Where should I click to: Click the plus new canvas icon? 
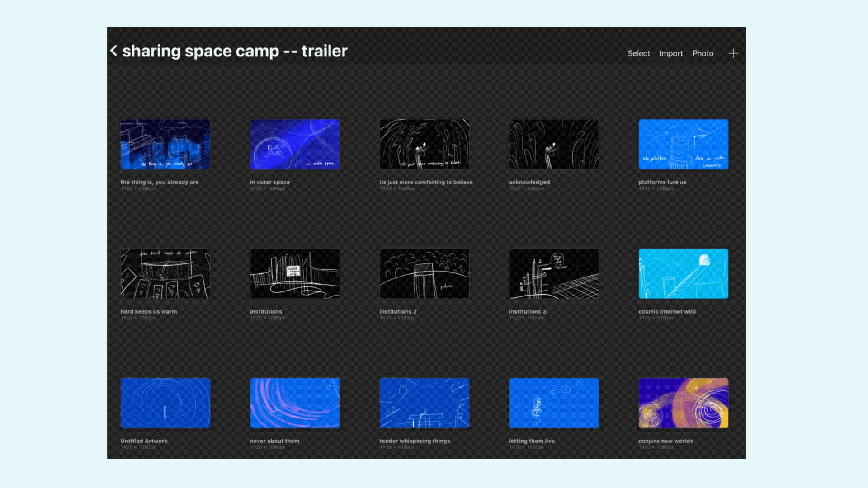pyautogui.click(x=733, y=53)
